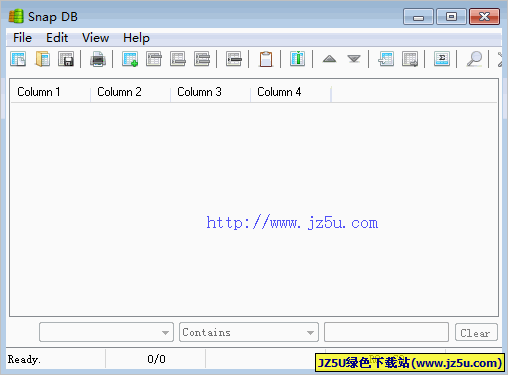Screen dimensions: 508x375
Task: Open the empty column filter dropdown
Action: tap(106, 332)
